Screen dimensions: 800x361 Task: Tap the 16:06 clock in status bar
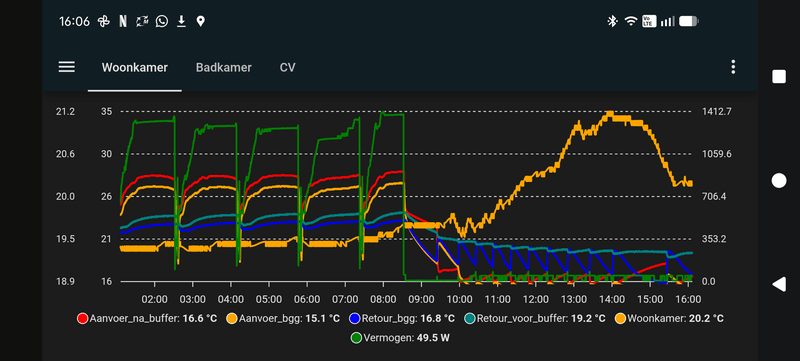pos(74,21)
